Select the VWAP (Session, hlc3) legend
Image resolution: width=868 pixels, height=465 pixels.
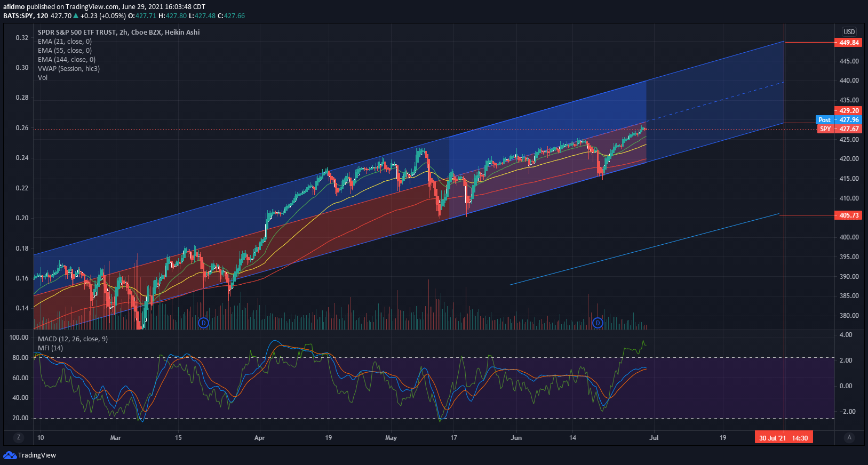click(x=69, y=68)
